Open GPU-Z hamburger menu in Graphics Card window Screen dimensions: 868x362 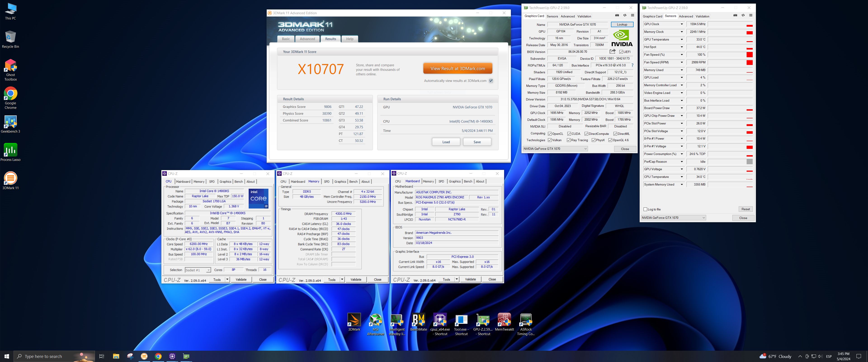[632, 15]
